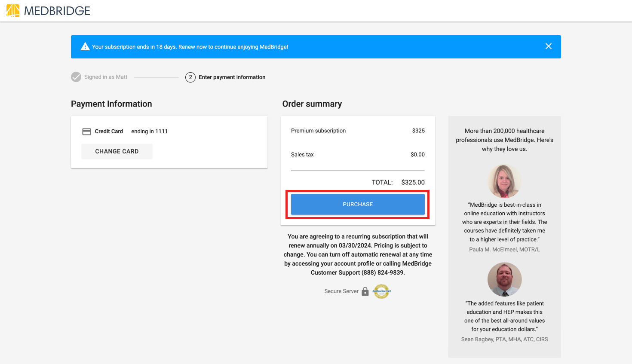
Task: Click the Purchase button
Action: pos(358,204)
